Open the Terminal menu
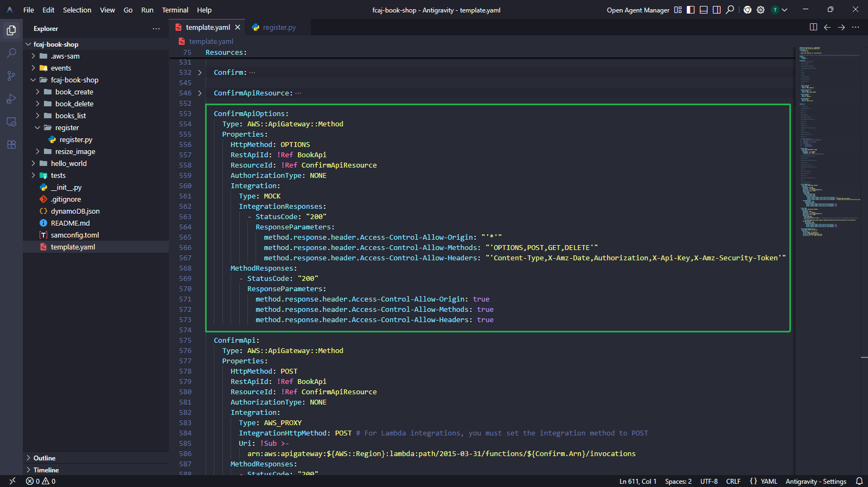 175,10
